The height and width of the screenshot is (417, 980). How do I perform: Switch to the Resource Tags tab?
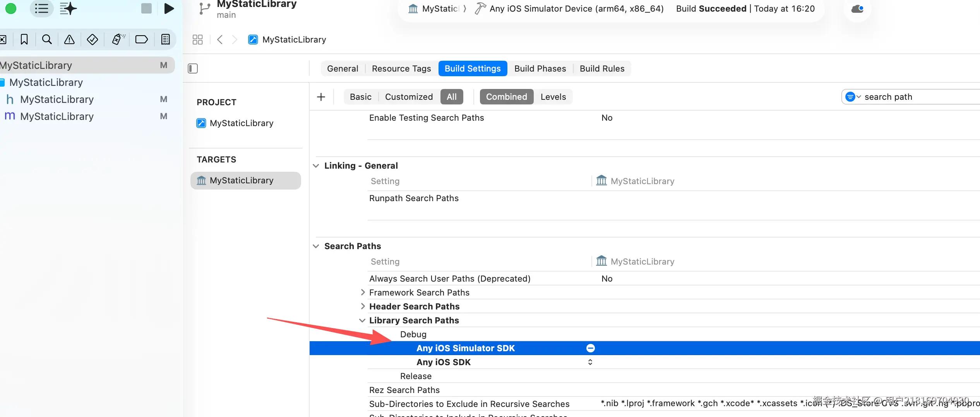(401, 68)
